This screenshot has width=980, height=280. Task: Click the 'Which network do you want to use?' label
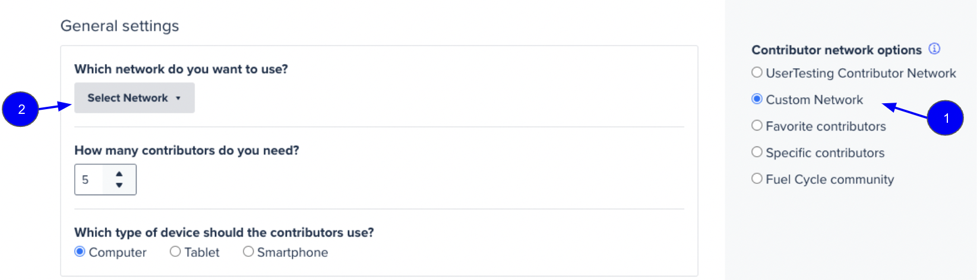[181, 69]
